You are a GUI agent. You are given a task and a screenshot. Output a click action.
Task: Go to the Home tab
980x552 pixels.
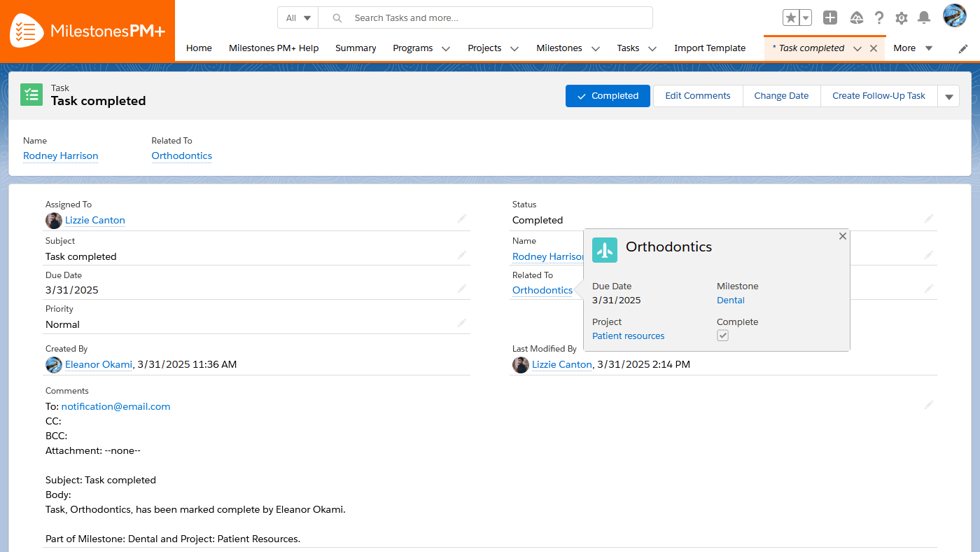[x=199, y=48]
